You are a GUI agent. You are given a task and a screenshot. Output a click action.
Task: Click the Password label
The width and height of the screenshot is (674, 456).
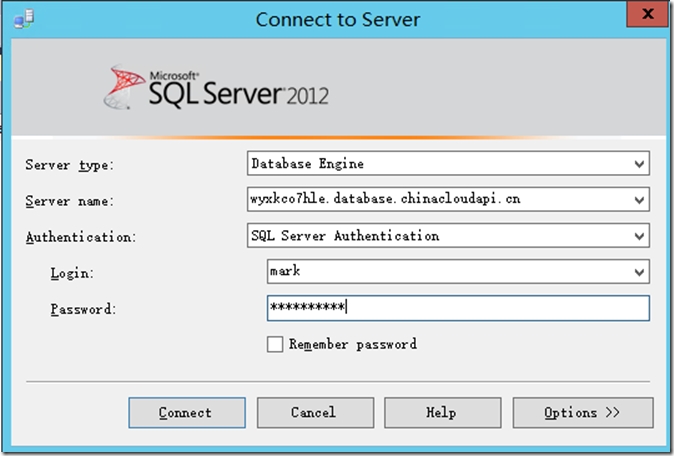[83, 309]
